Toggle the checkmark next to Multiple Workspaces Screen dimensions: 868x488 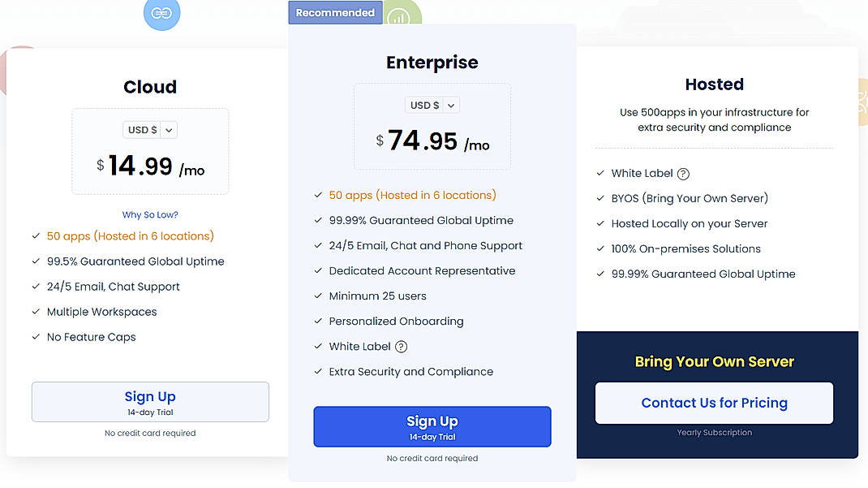point(36,311)
